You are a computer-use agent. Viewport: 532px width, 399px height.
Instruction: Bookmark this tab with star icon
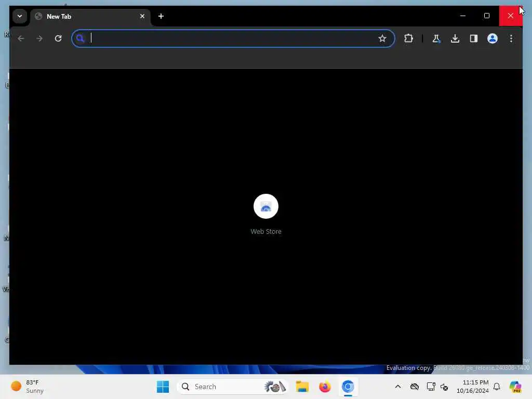382,38
